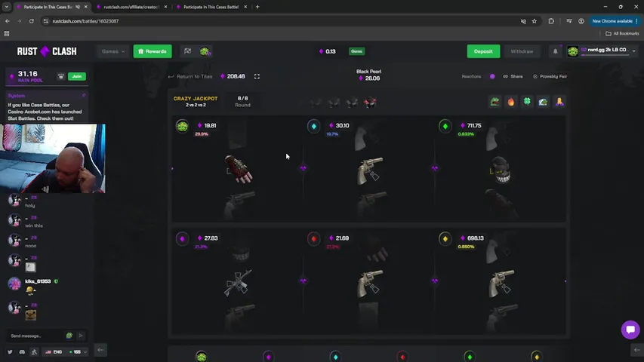
Task: Click the URL address bar
Action: point(279,21)
